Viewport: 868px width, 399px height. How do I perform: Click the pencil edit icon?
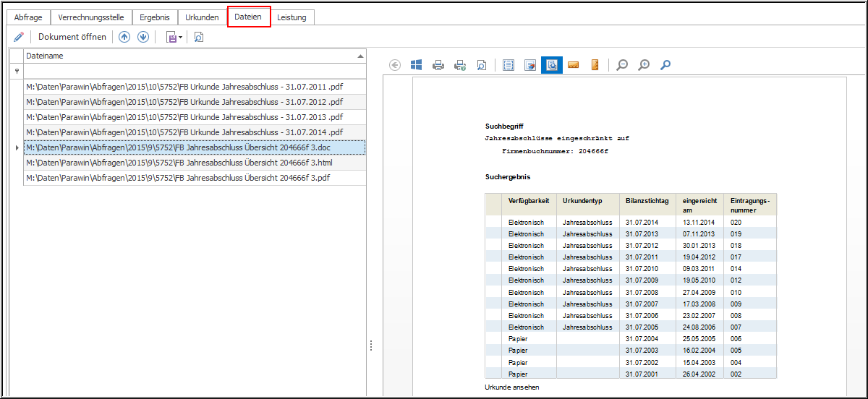[19, 37]
